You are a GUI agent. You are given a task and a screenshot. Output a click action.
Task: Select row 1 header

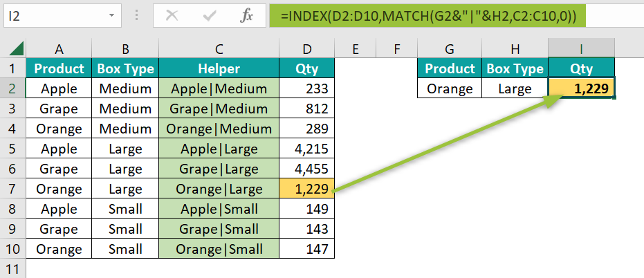point(12,68)
